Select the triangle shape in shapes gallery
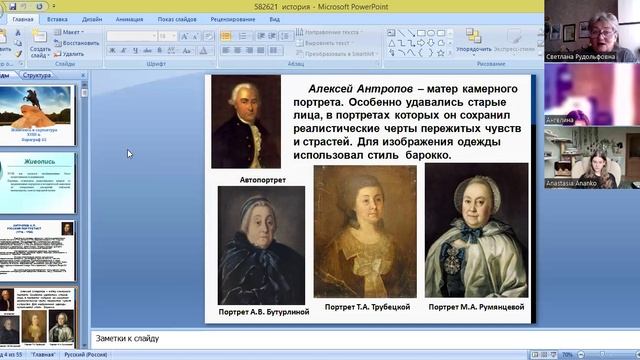The height and width of the screenshot is (360, 640). (391, 43)
